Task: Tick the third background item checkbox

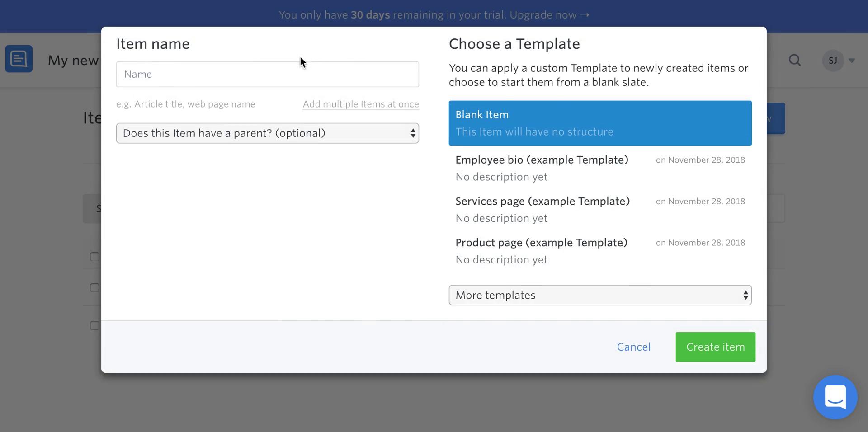Action: click(94, 325)
